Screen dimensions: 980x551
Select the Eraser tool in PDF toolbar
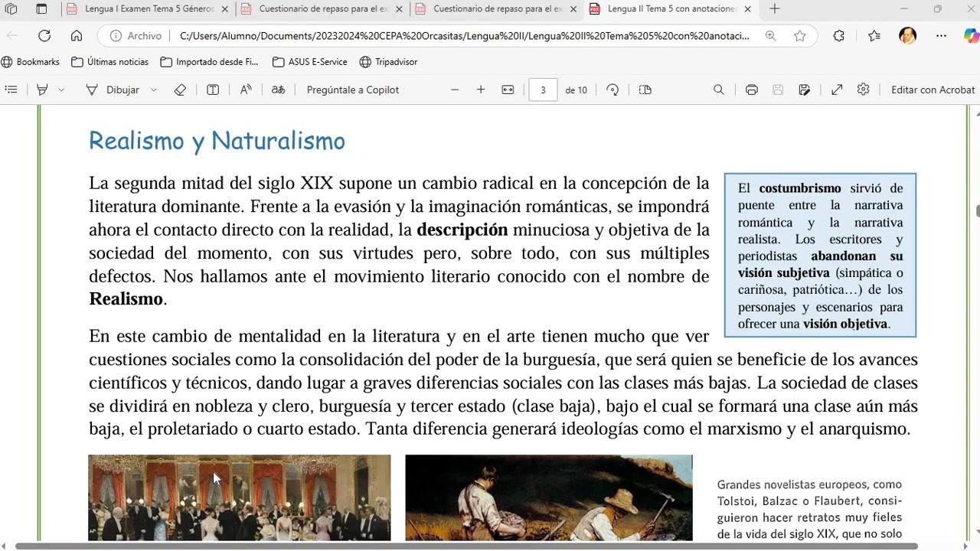(180, 90)
